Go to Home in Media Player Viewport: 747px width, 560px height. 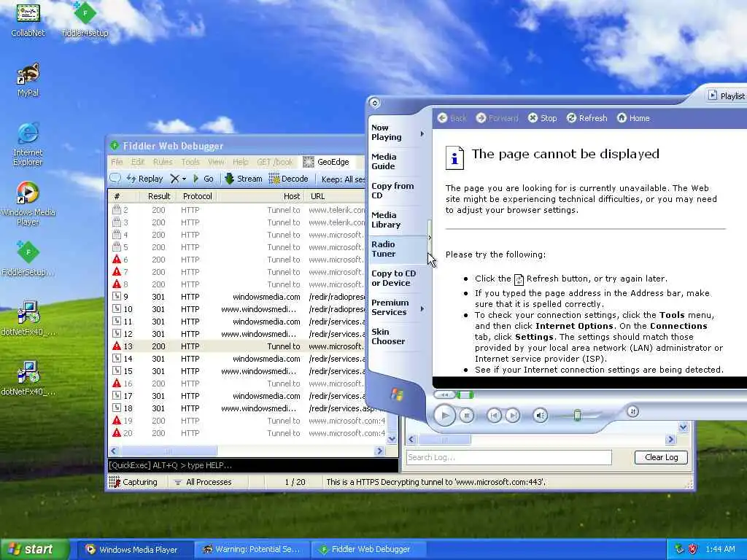633,118
